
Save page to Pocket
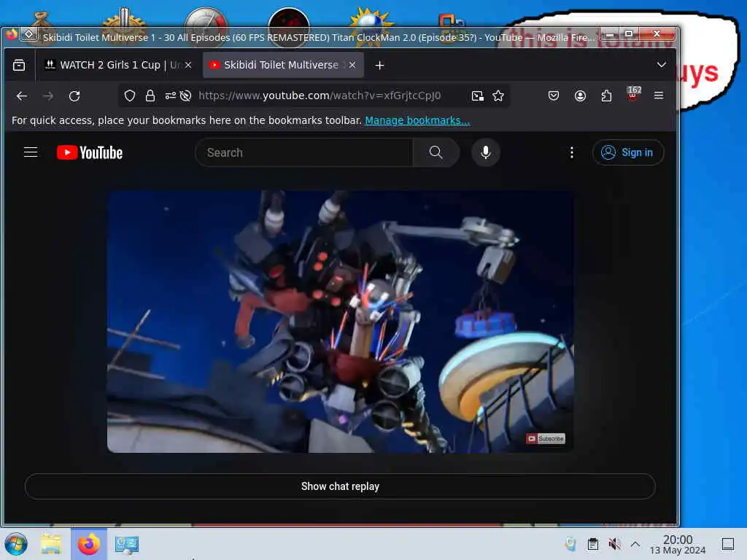point(554,96)
